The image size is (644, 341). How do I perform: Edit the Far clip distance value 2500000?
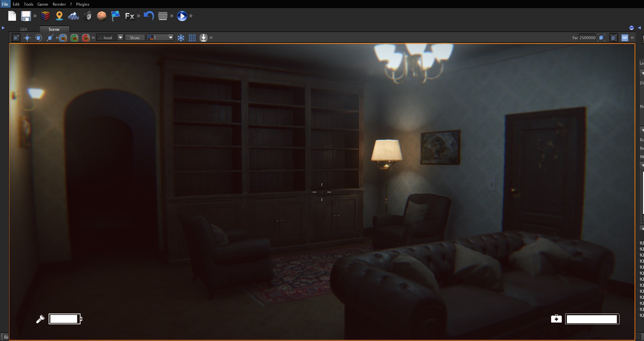(587, 38)
